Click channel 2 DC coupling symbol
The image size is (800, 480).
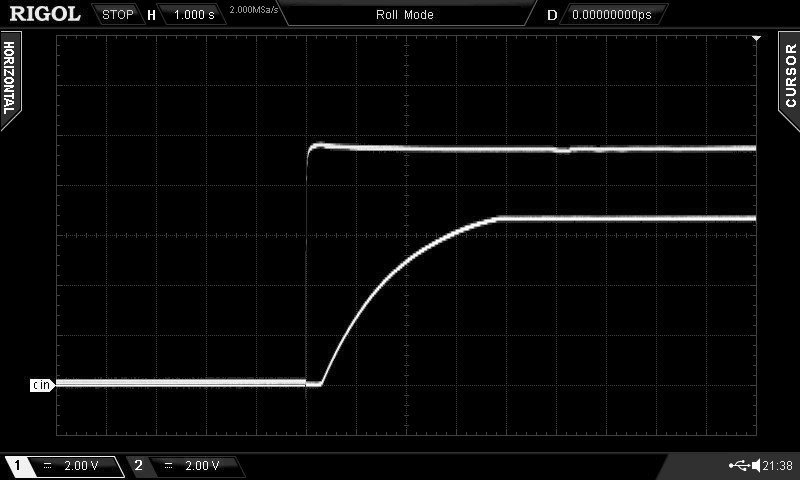coord(168,465)
